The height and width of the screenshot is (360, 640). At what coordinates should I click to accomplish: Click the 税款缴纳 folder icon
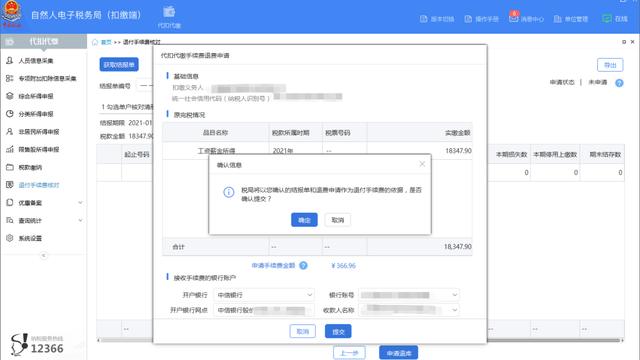[x=9, y=167]
